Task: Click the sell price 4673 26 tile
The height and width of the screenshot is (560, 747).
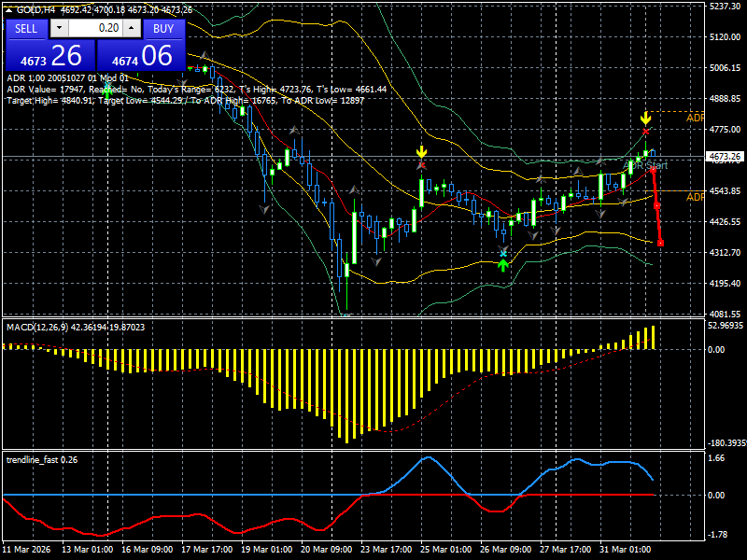Action: [50, 56]
